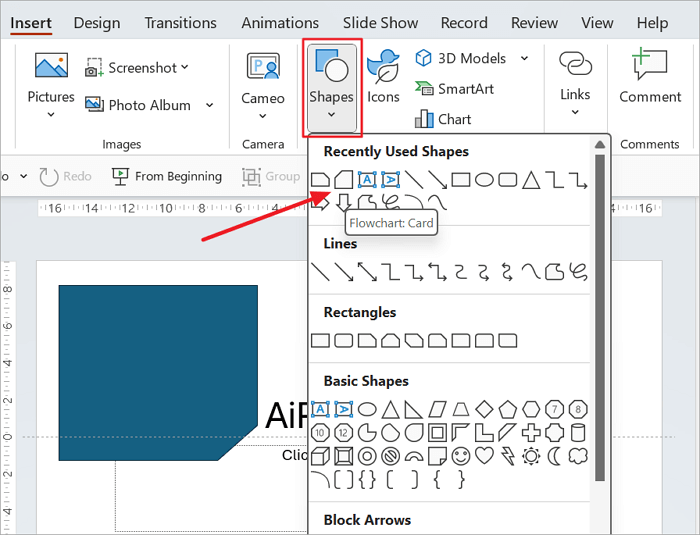Open the Icons library
This screenshot has width=700, height=535.
[x=383, y=77]
